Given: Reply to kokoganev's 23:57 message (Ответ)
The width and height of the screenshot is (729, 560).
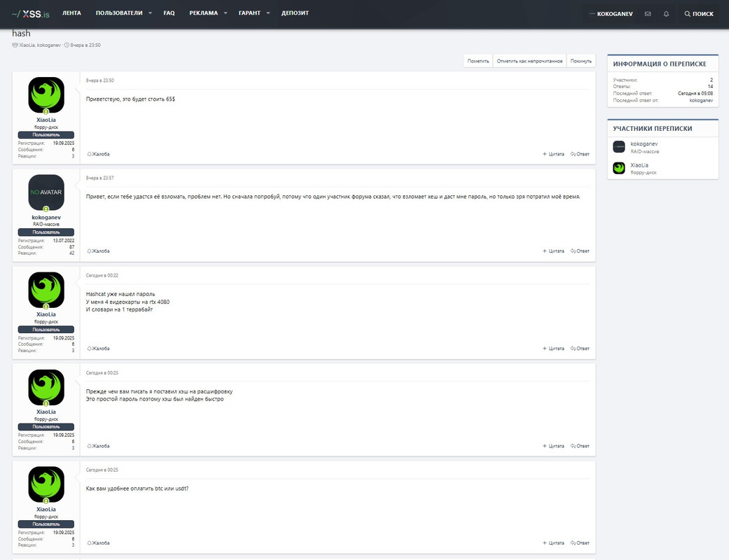Looking at the screenshot, I should pos(581,251).
